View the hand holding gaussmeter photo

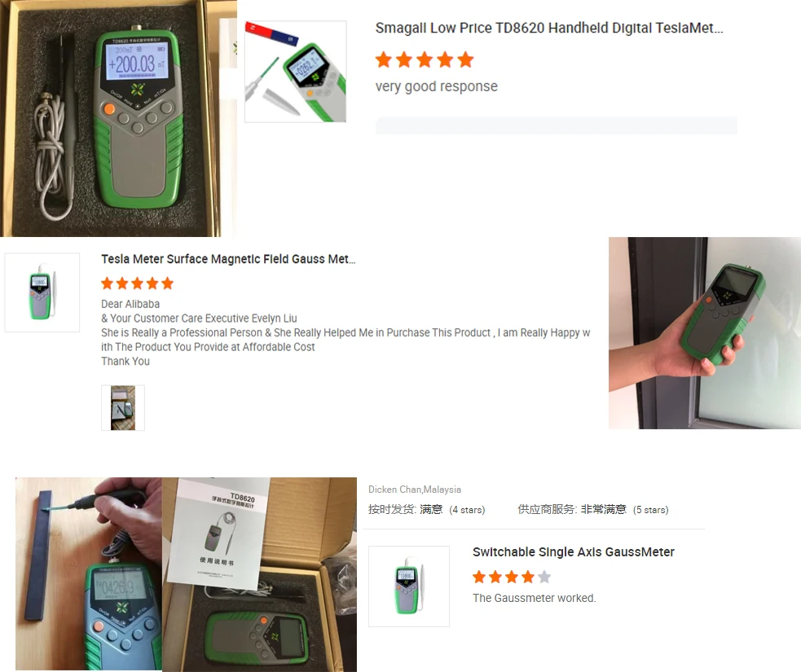click(705, 333)
